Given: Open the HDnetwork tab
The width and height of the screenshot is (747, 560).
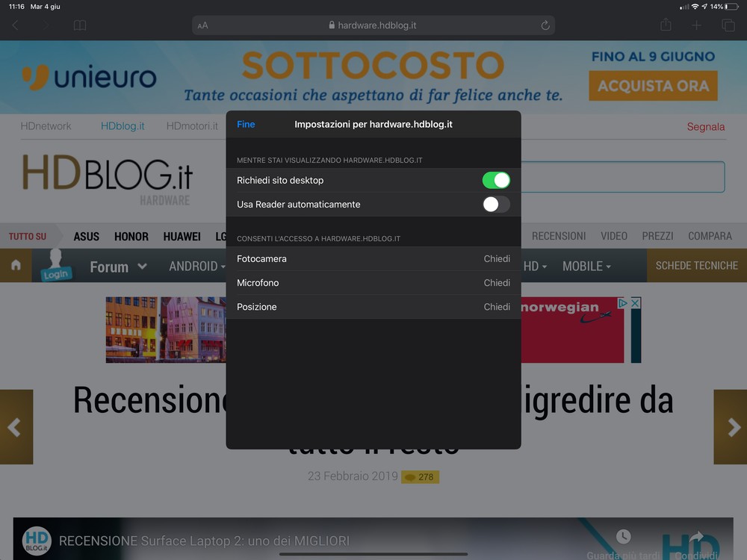Looking at the screenshot, I should [x=46, y=126].
